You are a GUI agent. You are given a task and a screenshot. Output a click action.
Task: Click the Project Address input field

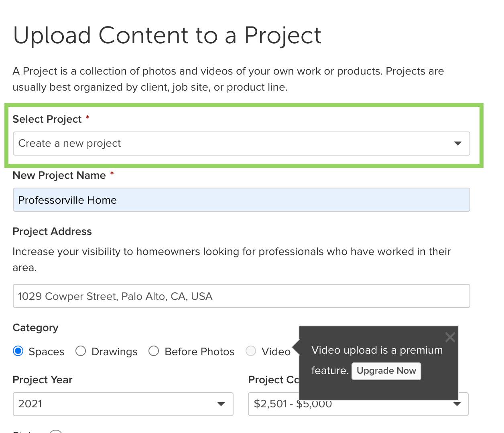pos(241,296)
